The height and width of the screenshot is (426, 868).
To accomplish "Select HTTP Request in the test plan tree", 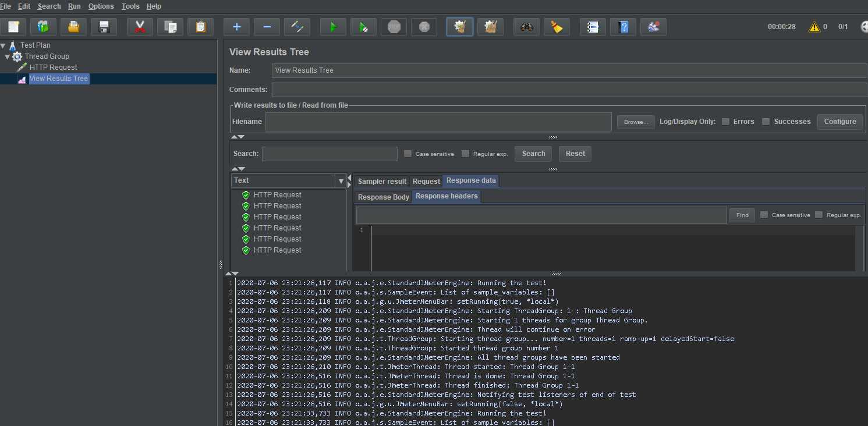I will point(53,68).
